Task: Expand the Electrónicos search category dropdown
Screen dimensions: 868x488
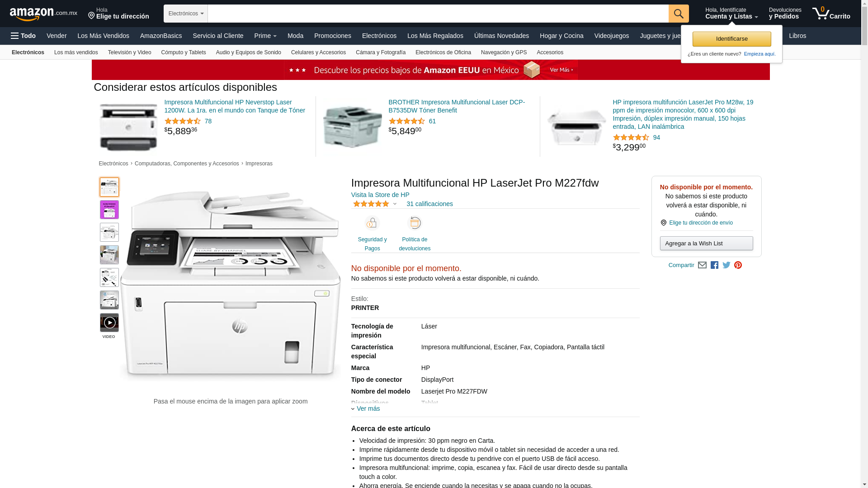Action: coord(186,14)
